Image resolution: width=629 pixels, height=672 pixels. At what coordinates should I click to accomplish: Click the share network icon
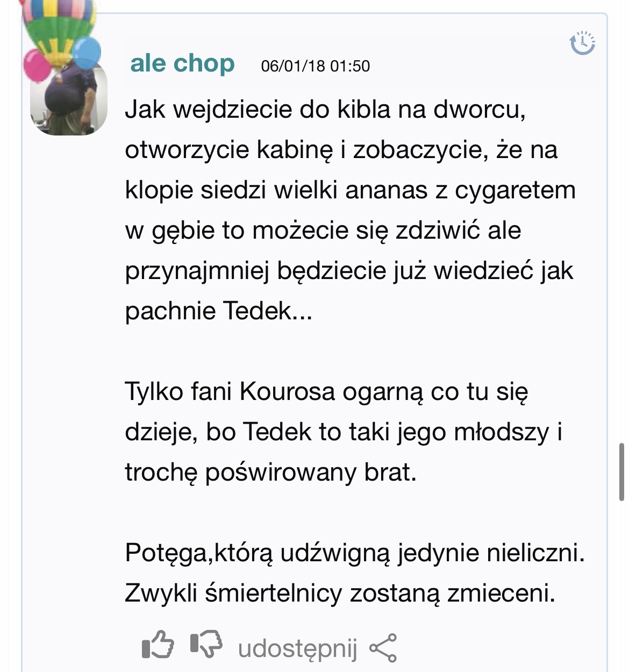pos(383,648)
